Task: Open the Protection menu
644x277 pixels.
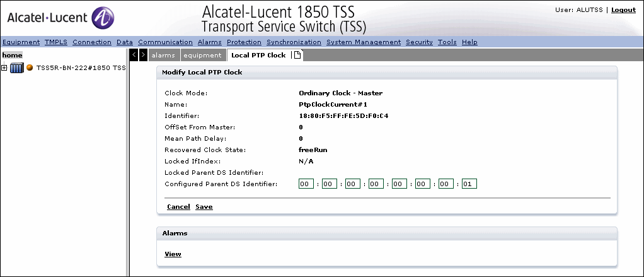Action: [244, 42]
